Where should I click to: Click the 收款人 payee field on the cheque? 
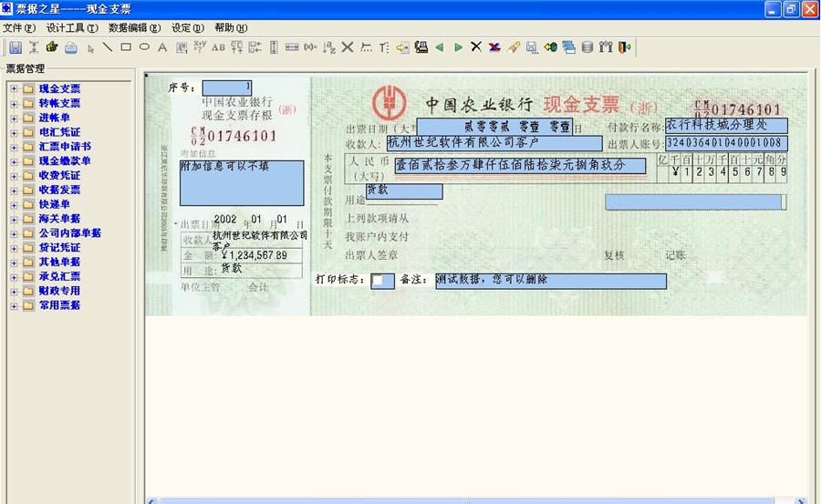tap(494, 143)
